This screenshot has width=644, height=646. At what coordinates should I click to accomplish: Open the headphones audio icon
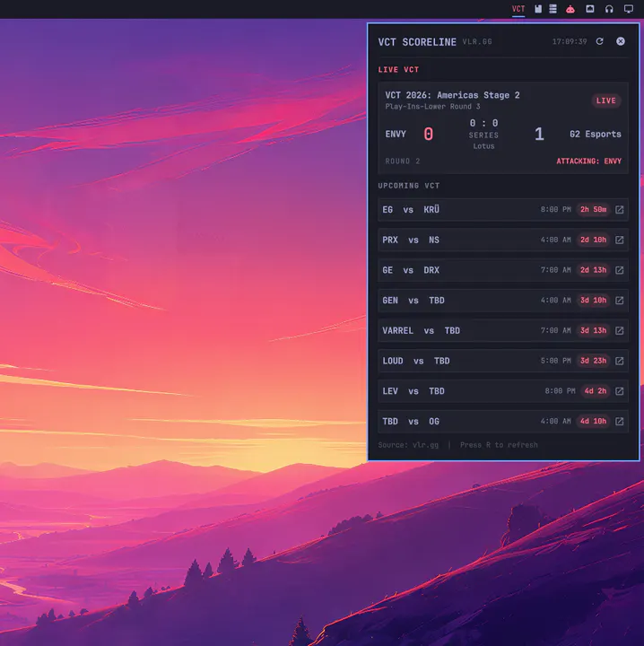609,9
